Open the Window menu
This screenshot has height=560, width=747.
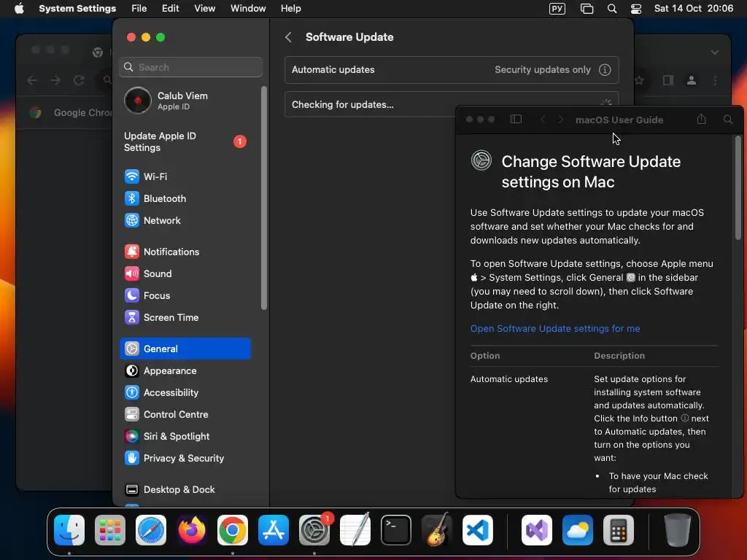point(248,9)
